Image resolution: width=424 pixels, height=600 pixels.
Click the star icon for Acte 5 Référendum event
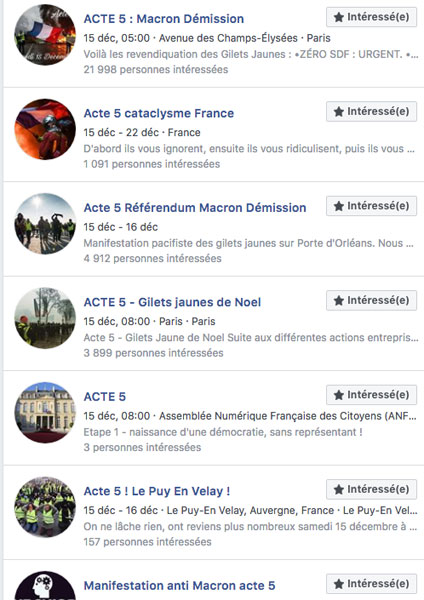(339, 206)
